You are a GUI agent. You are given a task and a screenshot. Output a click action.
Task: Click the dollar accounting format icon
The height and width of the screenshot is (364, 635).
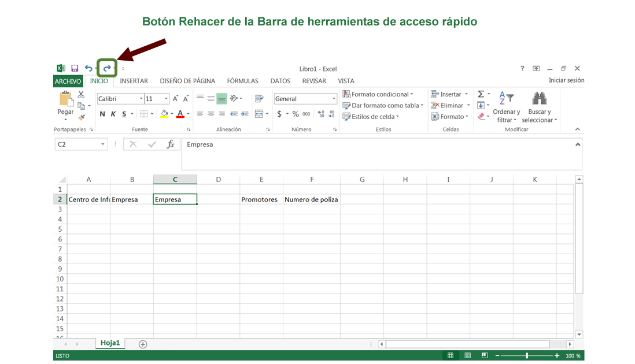pyautogui.click(x=279, y=114)
